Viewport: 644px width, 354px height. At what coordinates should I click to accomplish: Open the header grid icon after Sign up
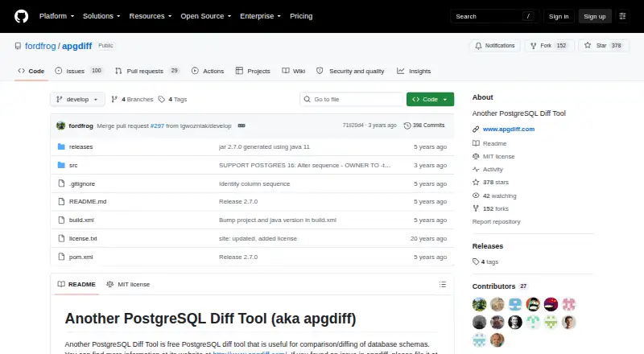(622, 16)
